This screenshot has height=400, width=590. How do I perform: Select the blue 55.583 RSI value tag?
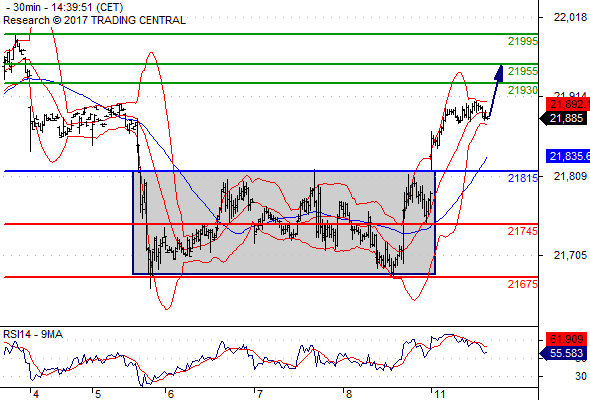point(563,353)
